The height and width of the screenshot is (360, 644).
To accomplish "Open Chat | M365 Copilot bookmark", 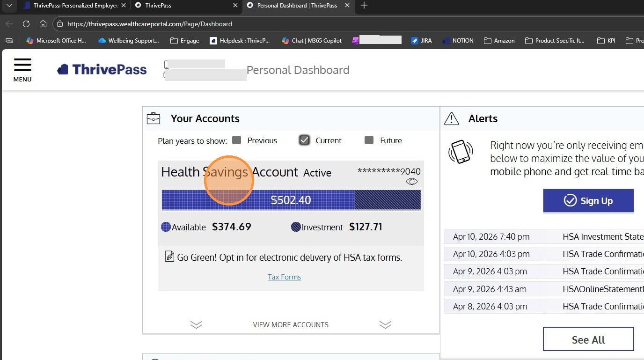I will (x=312, y=41).
